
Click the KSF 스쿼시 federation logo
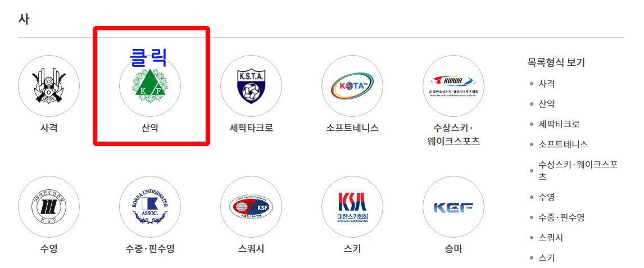pos(251,207)
